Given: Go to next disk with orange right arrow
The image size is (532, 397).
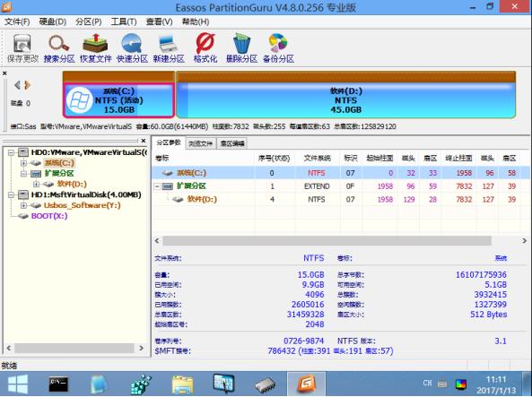Looking at the screenshot, I should coord(28,85).
